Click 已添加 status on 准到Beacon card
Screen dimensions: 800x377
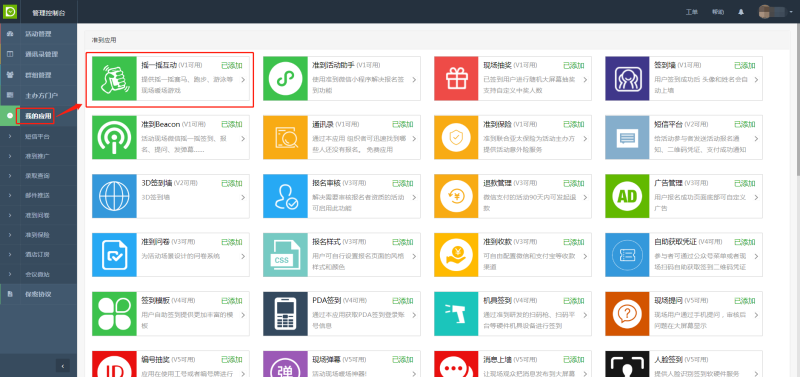(x=232, y=124)
